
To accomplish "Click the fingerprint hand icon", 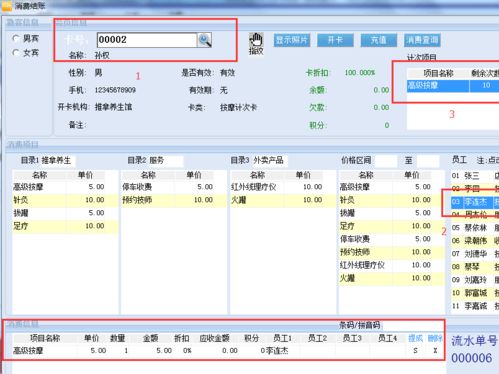I will (x=256, y=40).
